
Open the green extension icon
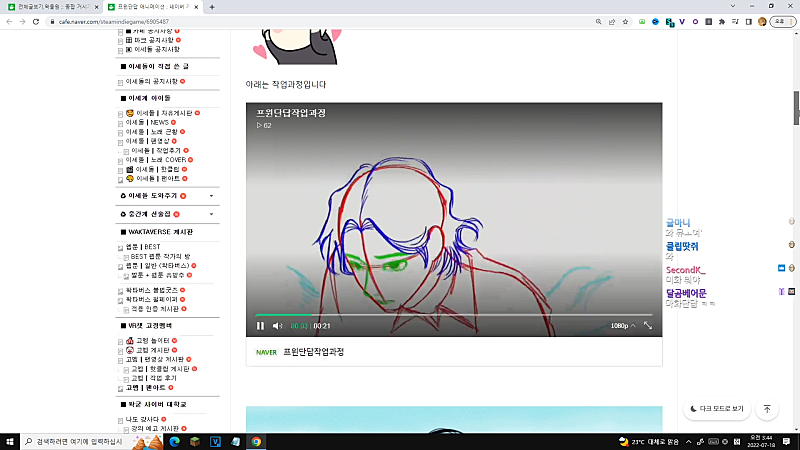click(642, 22)
